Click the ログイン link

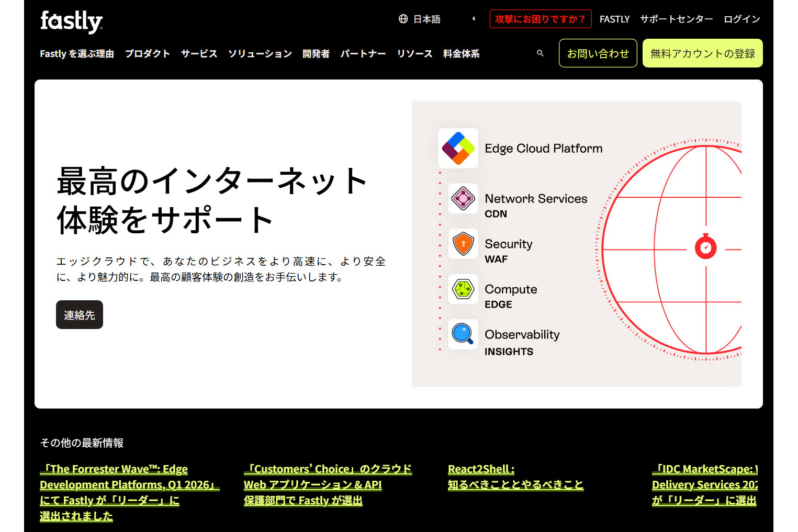742,19
